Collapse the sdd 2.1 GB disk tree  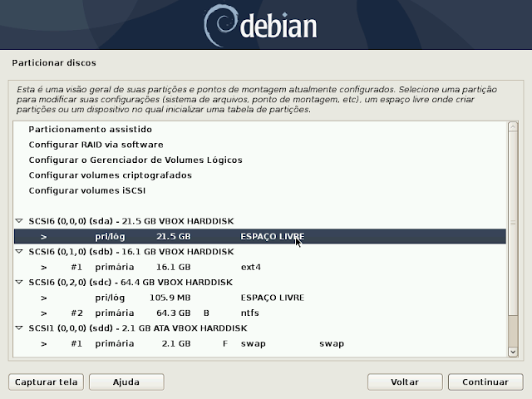19,328
